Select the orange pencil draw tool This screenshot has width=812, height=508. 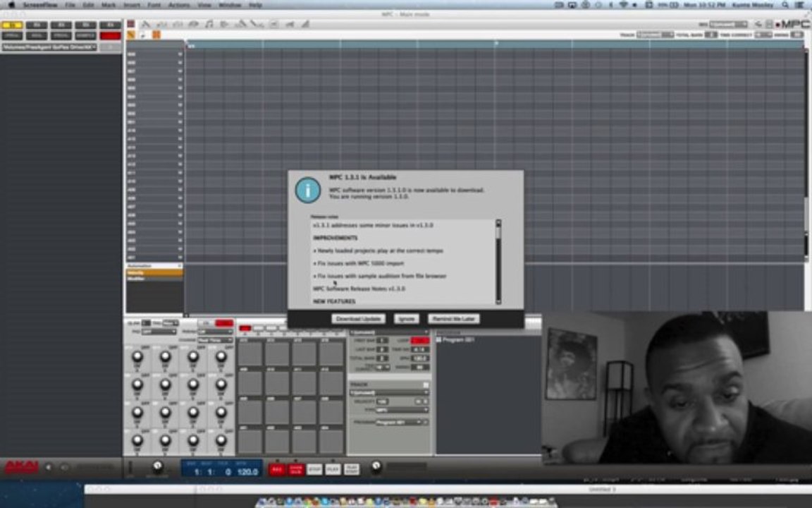131,35
